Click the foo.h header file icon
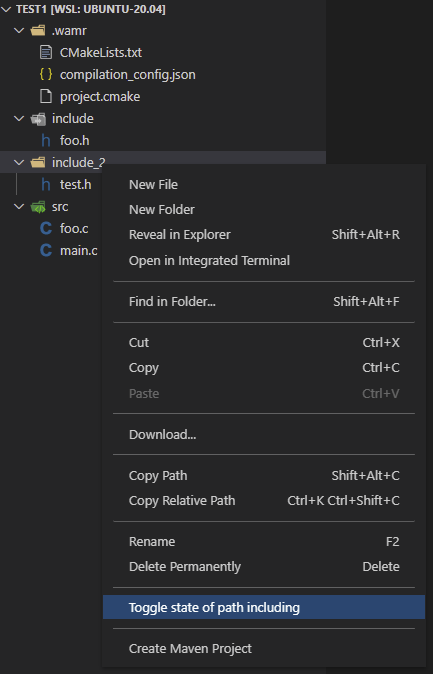This screenshot has height=674, width=433. [x=46, y=140]
